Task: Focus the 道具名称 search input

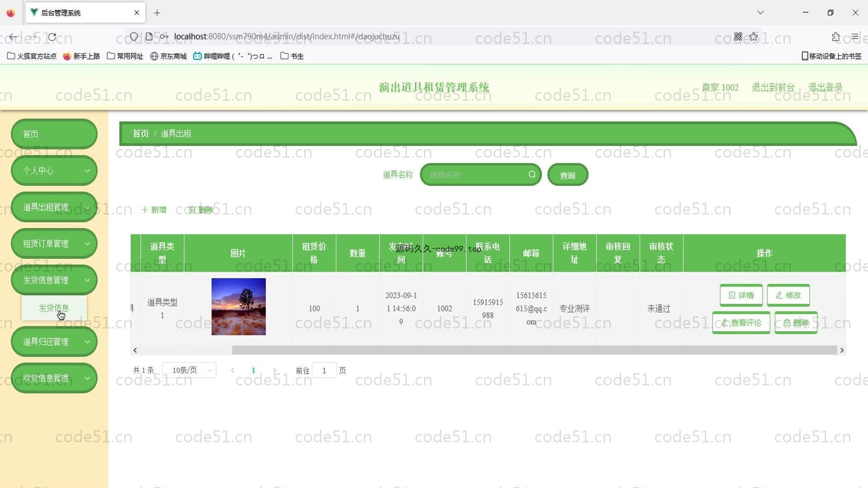Action: coord(481,174)
